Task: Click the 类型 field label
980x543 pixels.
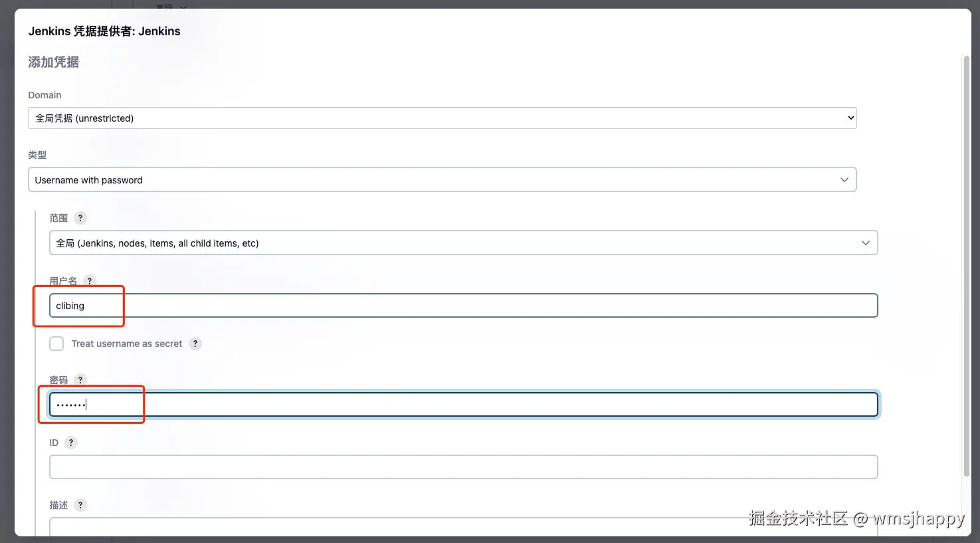Action: coord(37,155)
